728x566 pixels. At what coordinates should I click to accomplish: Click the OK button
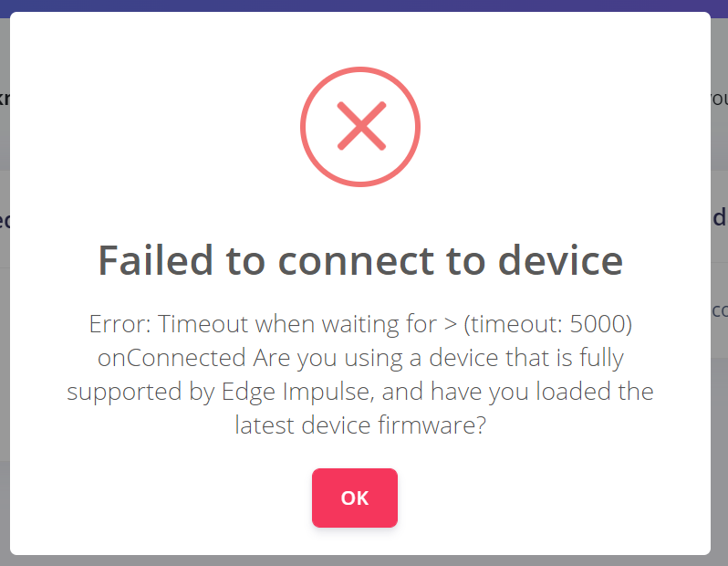click(x=354, y=498)
